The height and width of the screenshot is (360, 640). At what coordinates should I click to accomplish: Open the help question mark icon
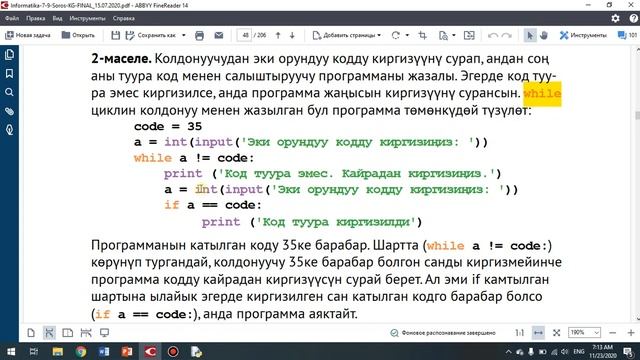[x=634, y=18]
